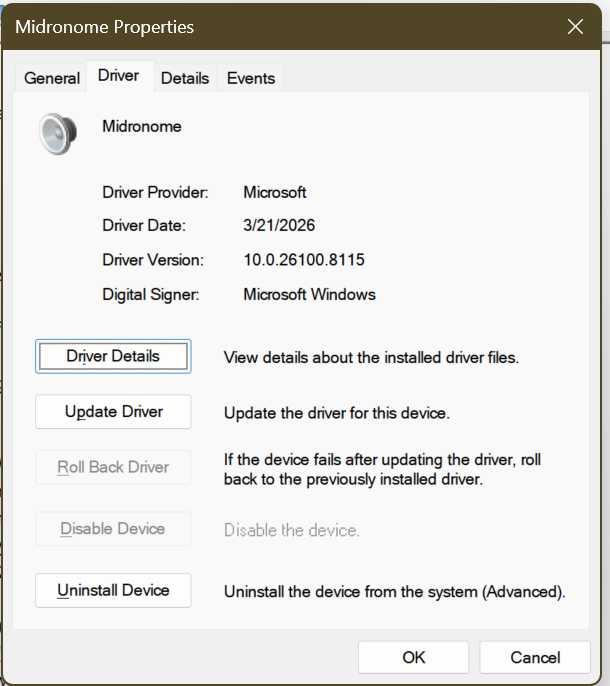The image size is (610, 686).
Task: Click the 'Update the driver for this device' description
Action: [x=338, y=412]
